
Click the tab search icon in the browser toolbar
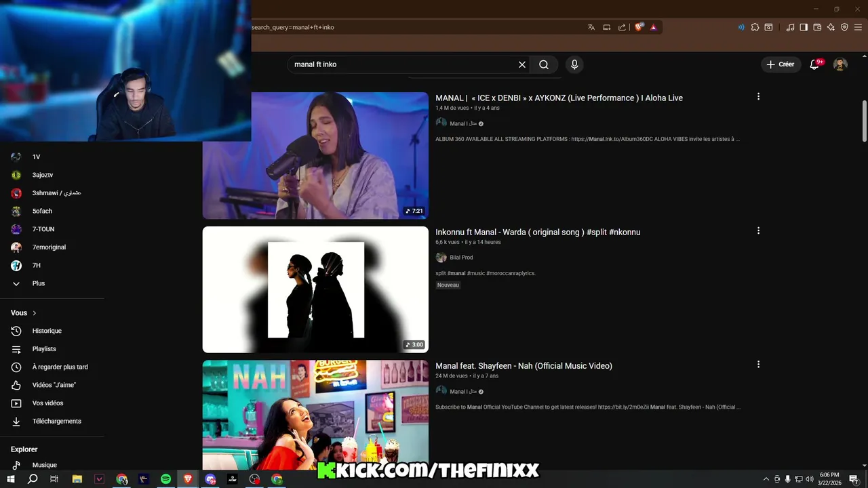tap(768, 27)
